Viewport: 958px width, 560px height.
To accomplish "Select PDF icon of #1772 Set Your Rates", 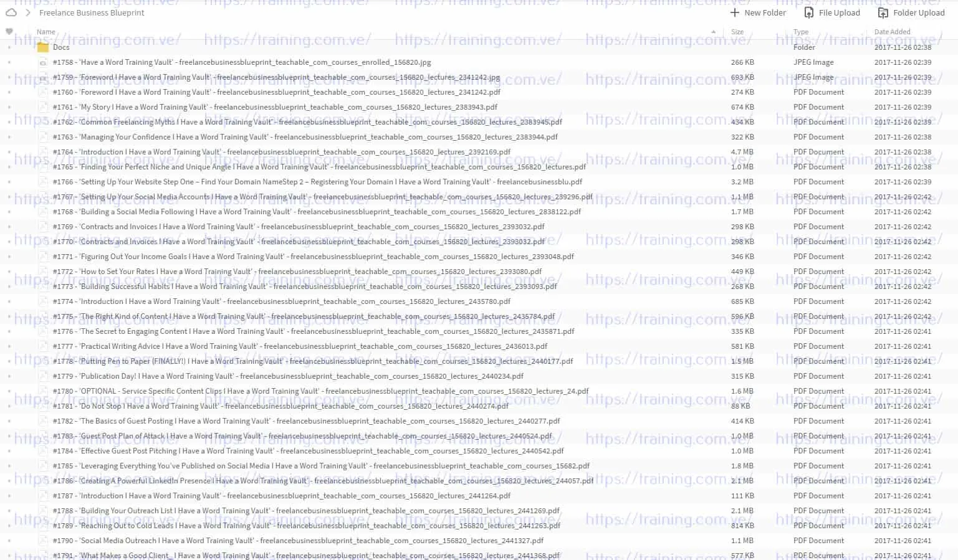I will tap(43, 272).
